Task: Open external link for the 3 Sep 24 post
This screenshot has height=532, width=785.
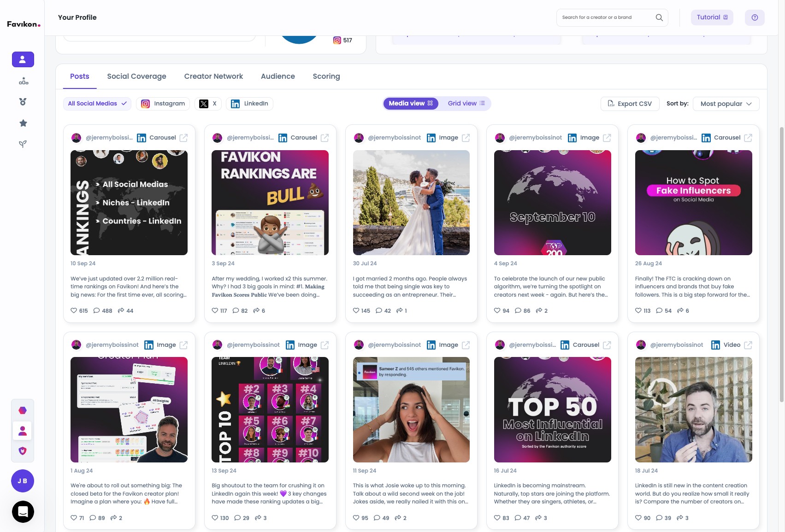Action: tap(325, 138)
